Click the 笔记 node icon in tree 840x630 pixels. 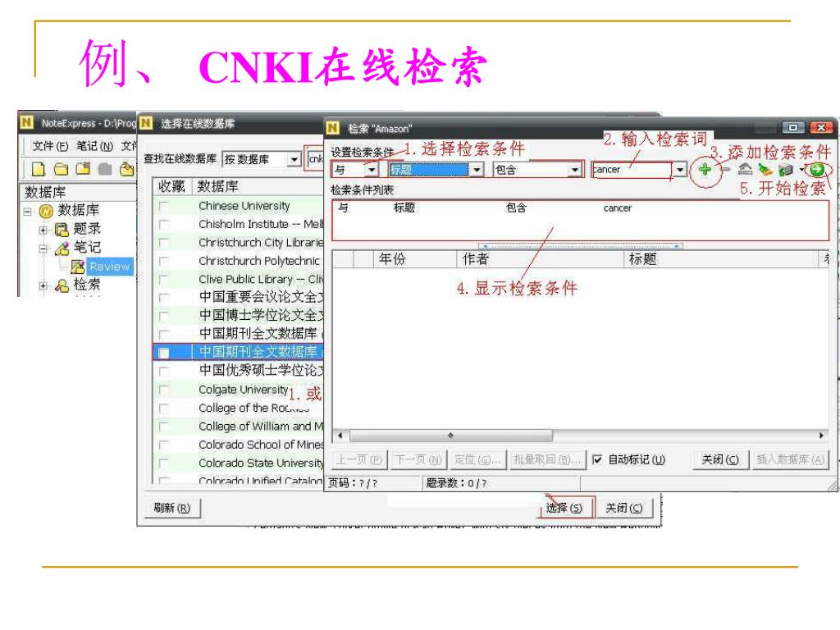point(62,249)
